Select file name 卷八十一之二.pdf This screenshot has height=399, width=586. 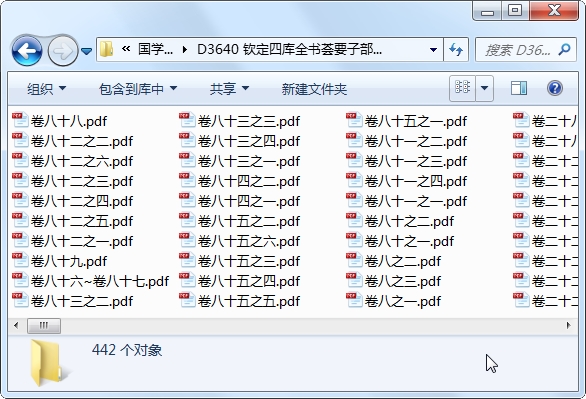coord(416,141)
